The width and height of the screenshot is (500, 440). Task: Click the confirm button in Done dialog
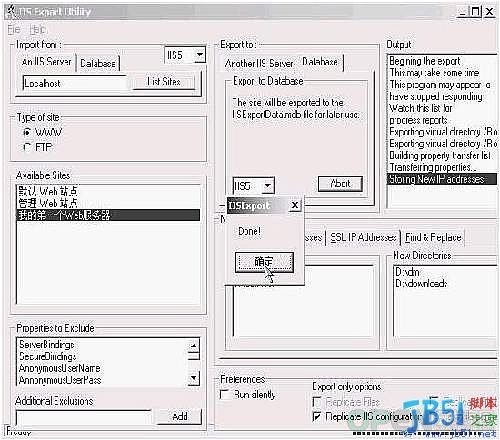(x=264, y=262)
